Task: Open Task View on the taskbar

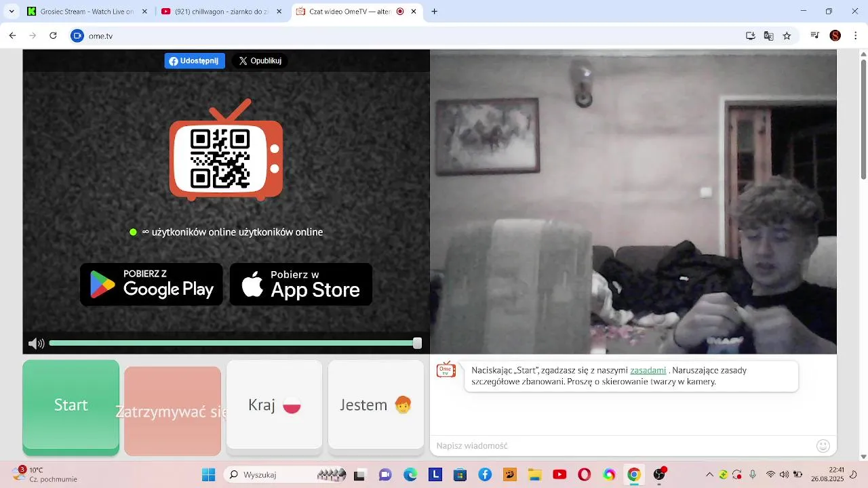Action: [x=360, y=474]
